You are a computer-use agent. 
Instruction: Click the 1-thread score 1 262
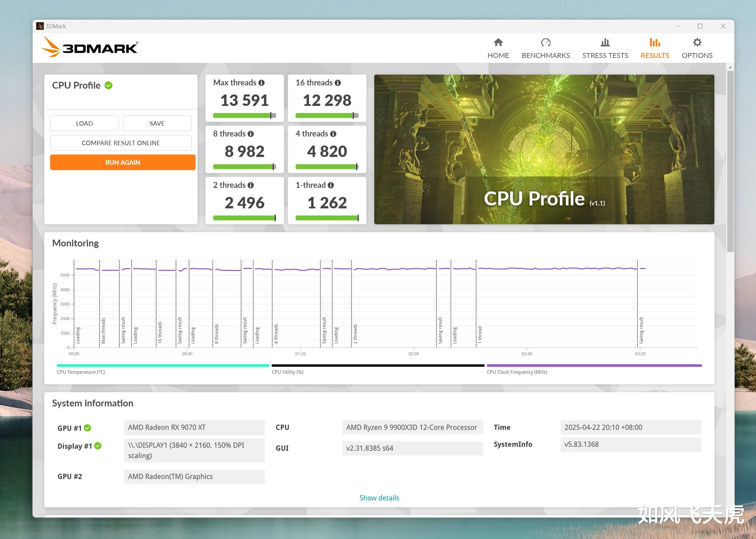tap(327, 203)
